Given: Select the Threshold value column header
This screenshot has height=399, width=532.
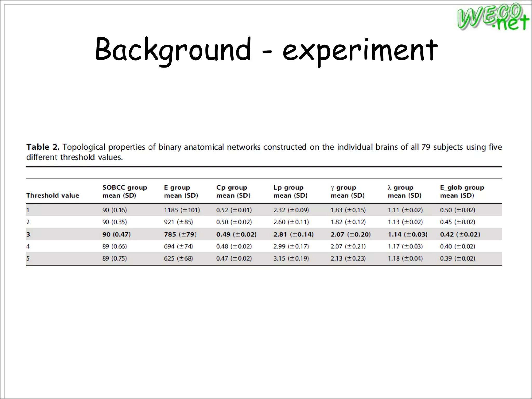Looking at the screenshot, I should click(x=53, y=195).
